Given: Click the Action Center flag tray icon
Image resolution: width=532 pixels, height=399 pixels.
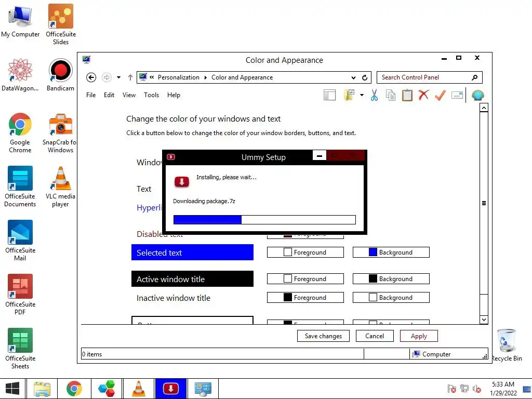Looking at the screenshot, I should pos(451,389).
